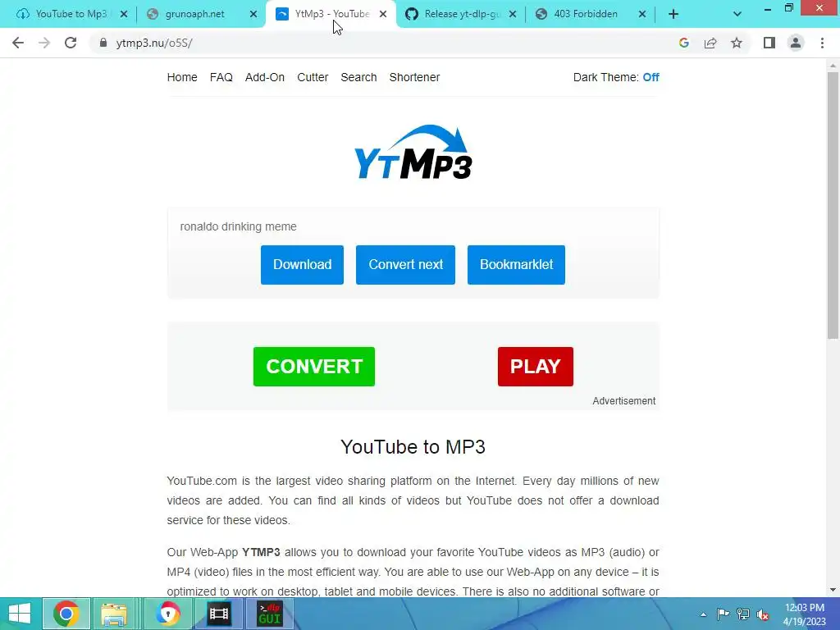
Task: Open browser side panel
Action: coord(769,43)
